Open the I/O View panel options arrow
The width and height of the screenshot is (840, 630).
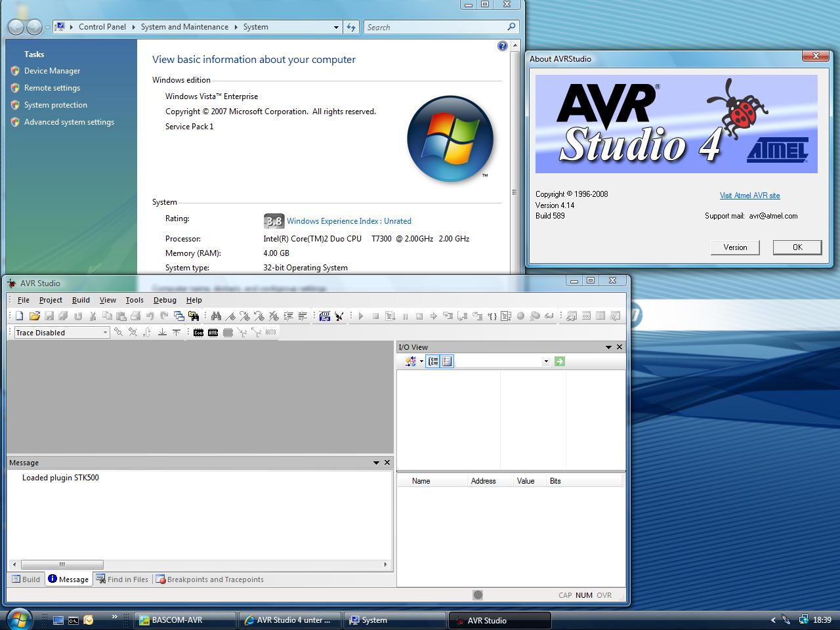click(608, 347)
